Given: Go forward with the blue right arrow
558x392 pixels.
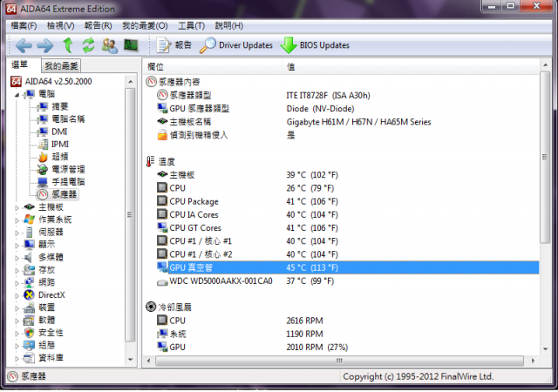Looking at the screenshot, I should [45, 45].
